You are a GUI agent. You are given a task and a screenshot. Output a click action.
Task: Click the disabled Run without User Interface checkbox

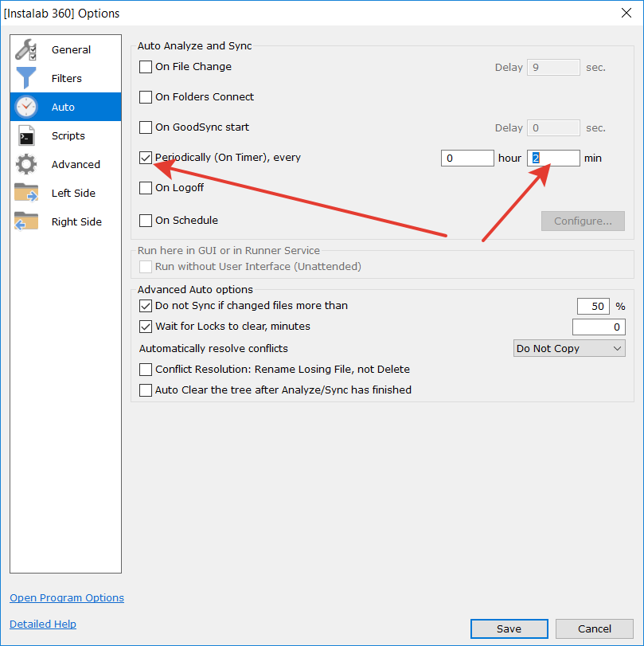tap(146, 267)
